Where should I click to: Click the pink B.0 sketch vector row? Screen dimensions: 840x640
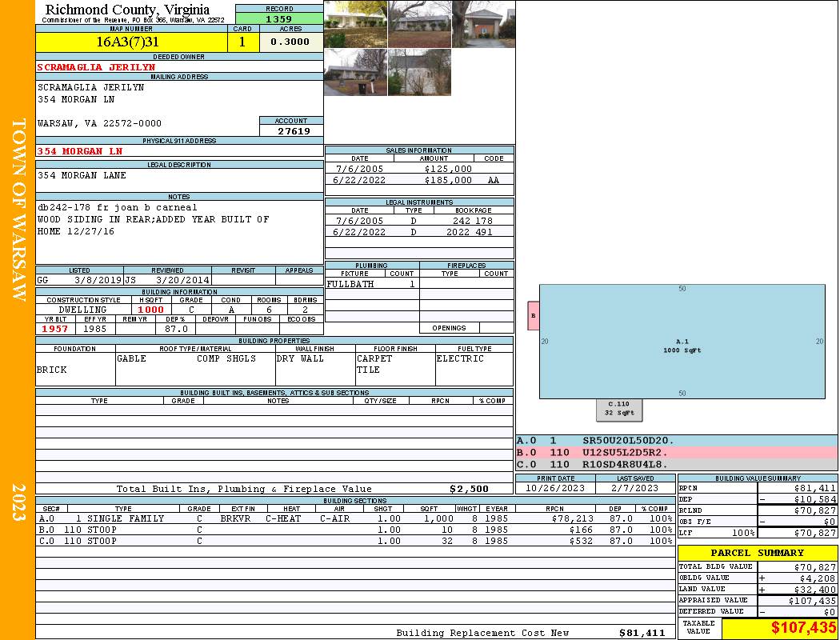pyautogui.click(x=676, y=452)
